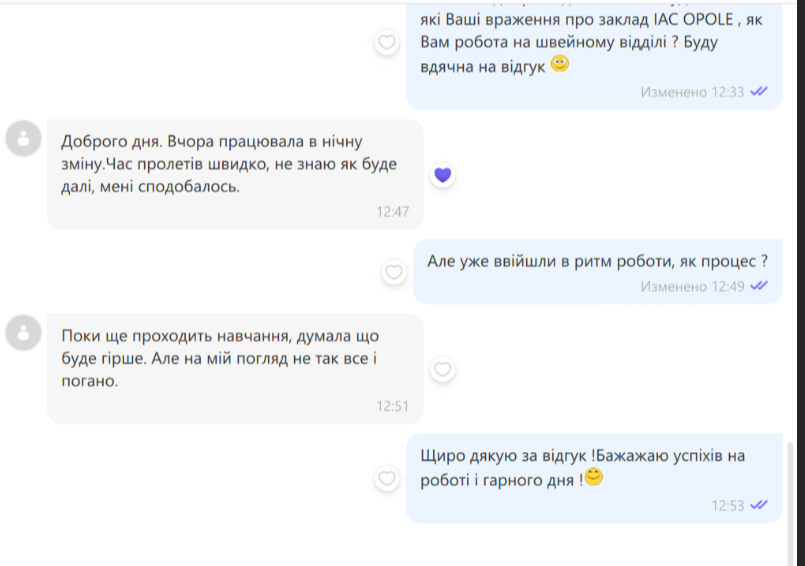Select the message "Поки ще проходить навчання"
805x566 pixels.
click(x=220, y=358)
